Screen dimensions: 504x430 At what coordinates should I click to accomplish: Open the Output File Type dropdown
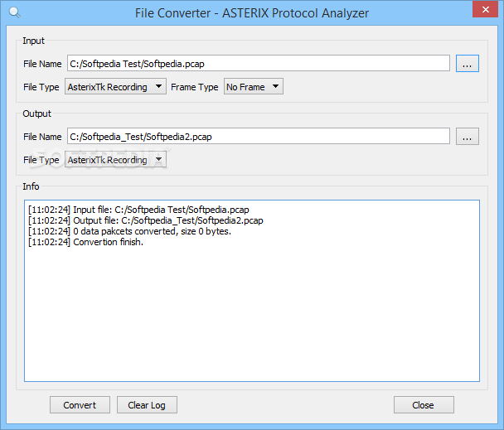tap(115, 160)
